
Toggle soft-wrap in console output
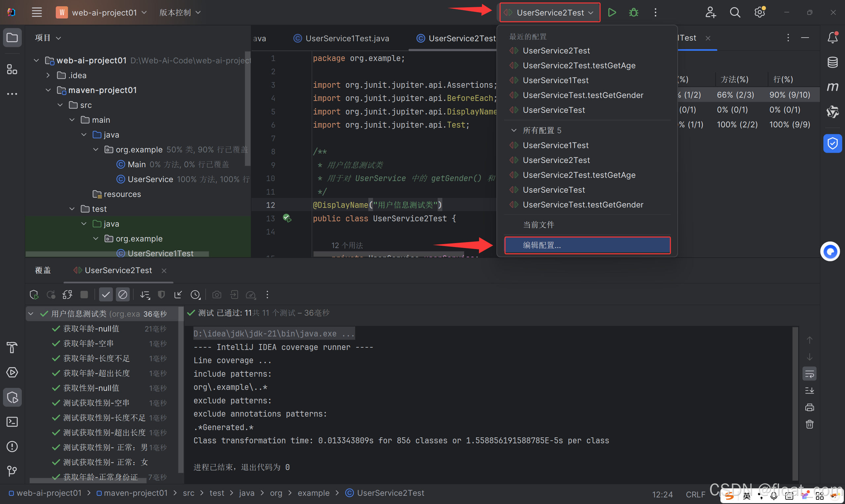coord(809,374)
